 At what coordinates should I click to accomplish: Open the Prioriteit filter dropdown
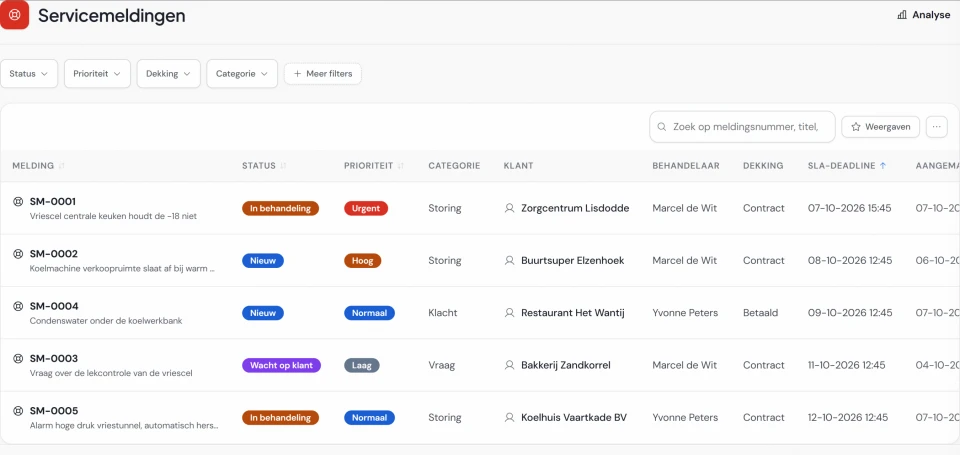tap(97, 73)
